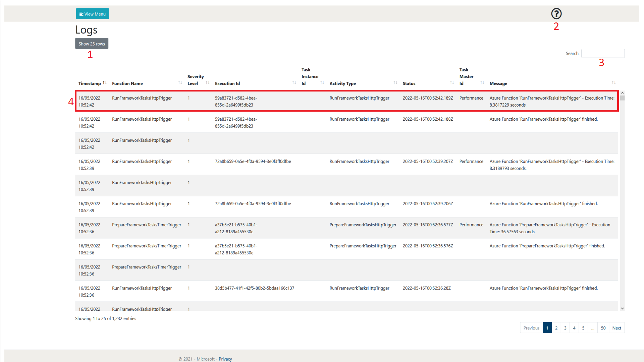Sort by Severity Level column arrows
644x362 pixels.
click(x=208, y=83)
